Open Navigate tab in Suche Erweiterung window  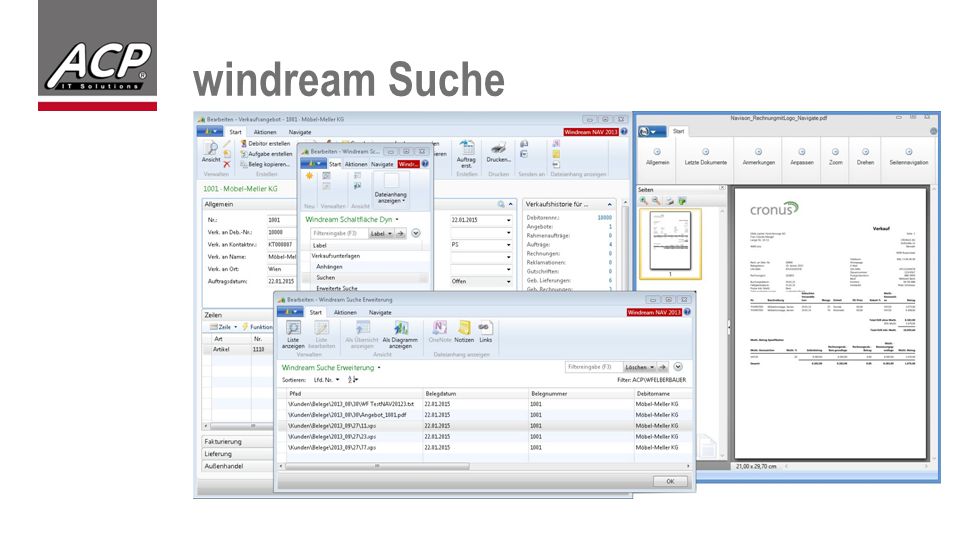(x=380, y=312)
